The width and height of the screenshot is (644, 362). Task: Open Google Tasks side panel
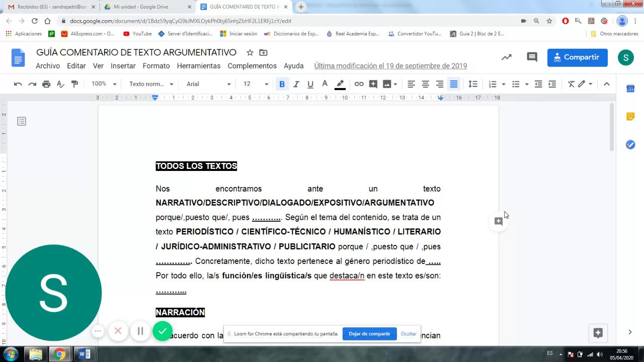(630, 145)
